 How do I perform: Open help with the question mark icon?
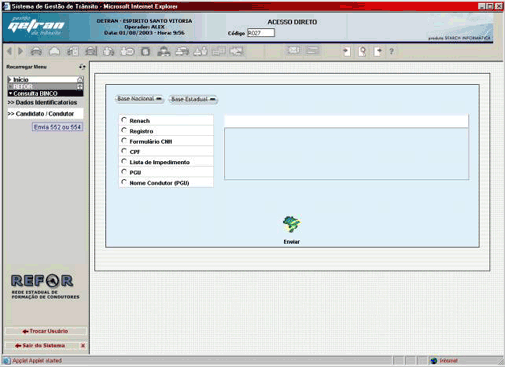point(392,51)
